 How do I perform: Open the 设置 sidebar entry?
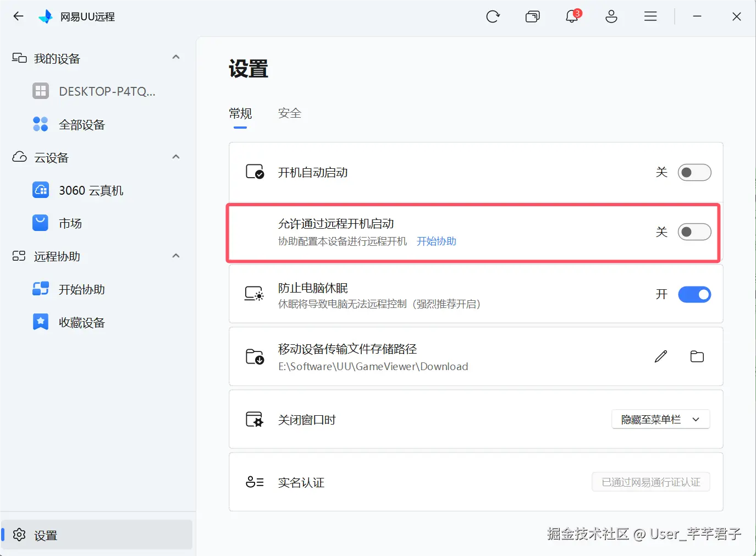tap(97, 535)
